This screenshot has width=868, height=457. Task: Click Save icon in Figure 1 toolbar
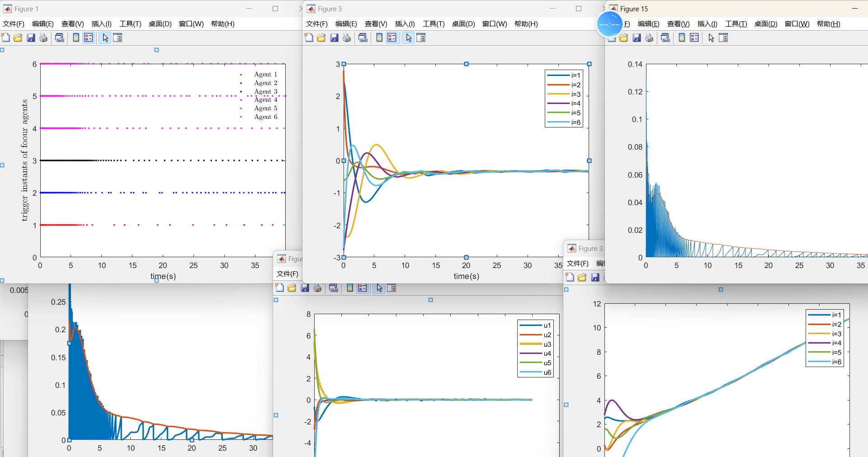click(31, 38)
